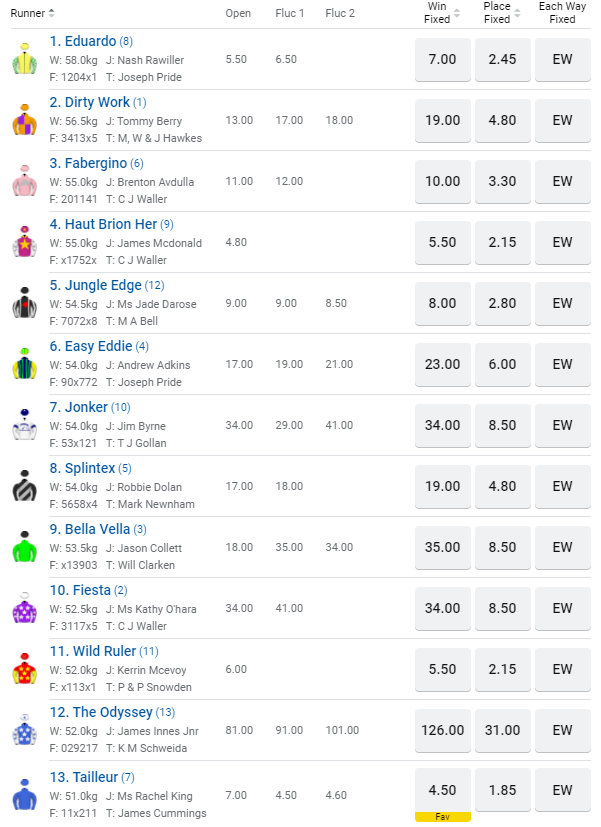Viewport: 601px width, 827px height.
Task: Click Tailleur's solid blue silks icon
Action: pos(24,792)
